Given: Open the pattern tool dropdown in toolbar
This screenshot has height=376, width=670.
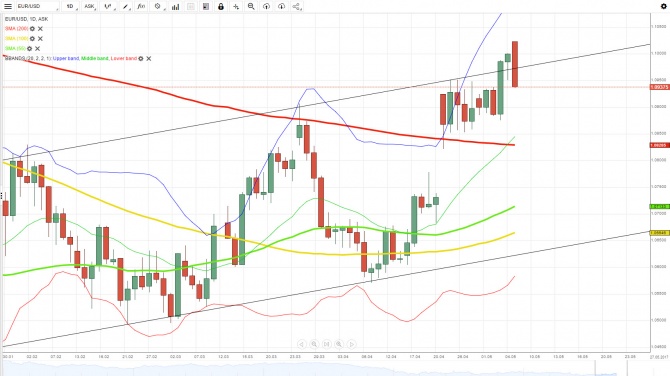Looking at the screenshot, I should click(158, 6).
